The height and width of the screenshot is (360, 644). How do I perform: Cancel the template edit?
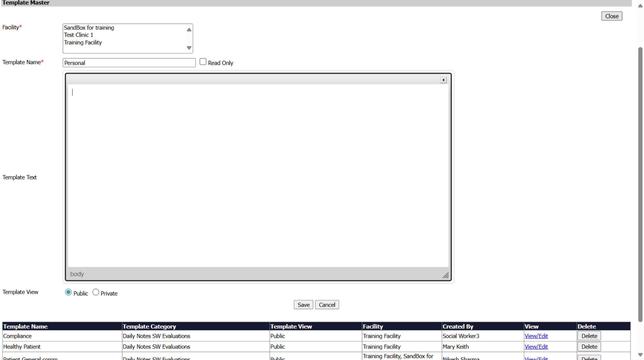(327, 305)
